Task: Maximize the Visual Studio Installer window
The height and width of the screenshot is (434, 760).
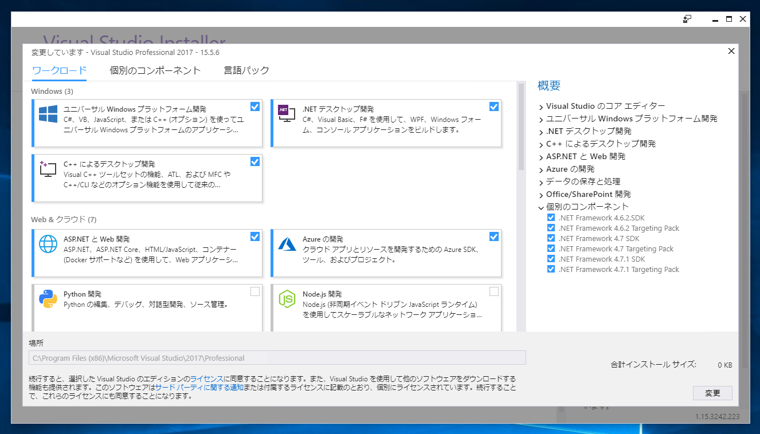Action: (x=728, y=19)
